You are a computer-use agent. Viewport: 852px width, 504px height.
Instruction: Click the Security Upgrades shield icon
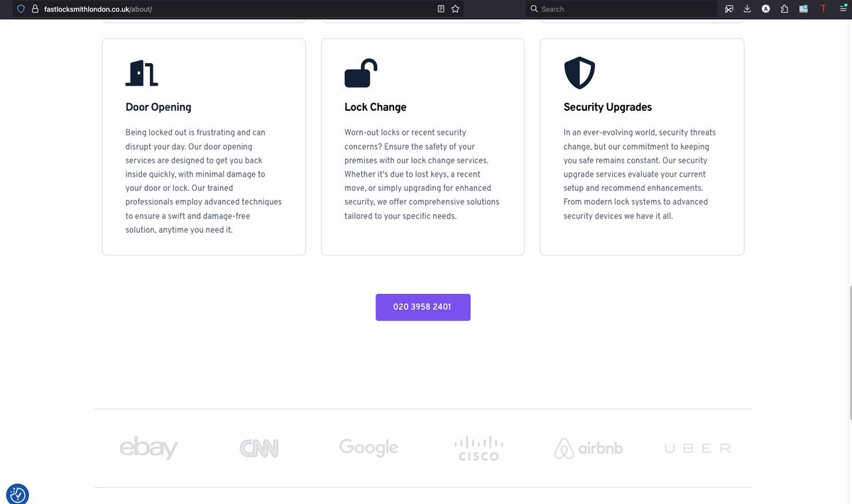tap(579, 72)
